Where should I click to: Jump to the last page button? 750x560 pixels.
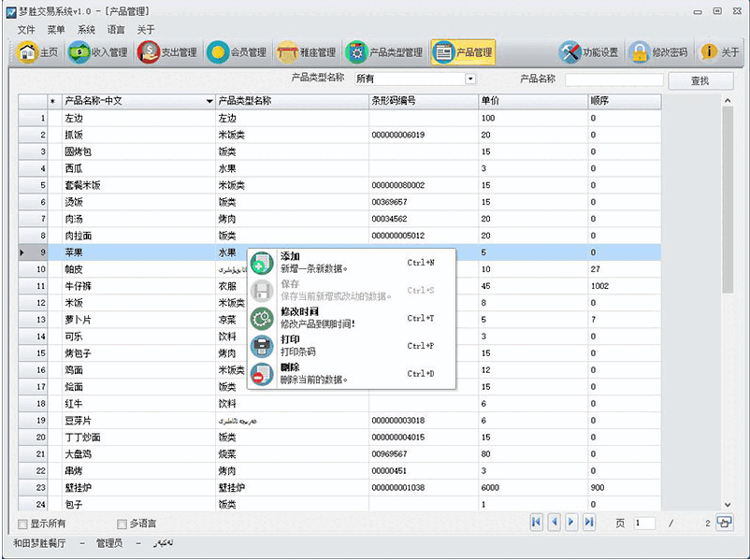pyautogui.click(x=589, y=523)
